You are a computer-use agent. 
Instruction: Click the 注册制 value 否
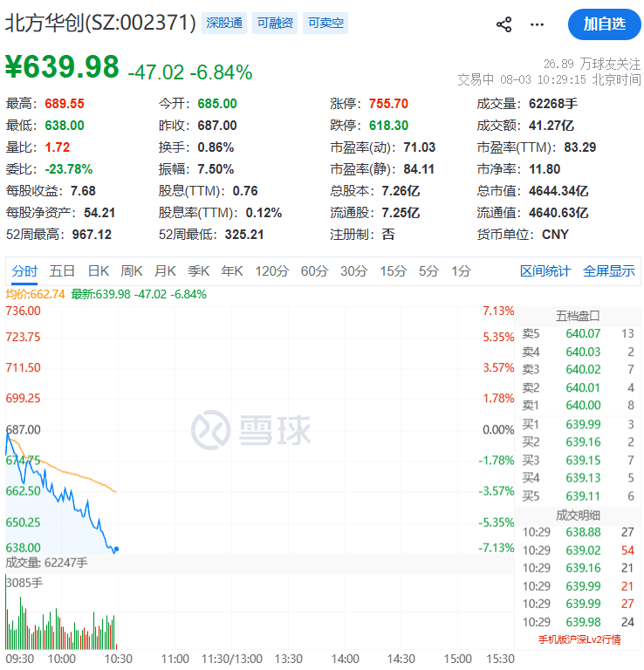[x=388, y=235]
